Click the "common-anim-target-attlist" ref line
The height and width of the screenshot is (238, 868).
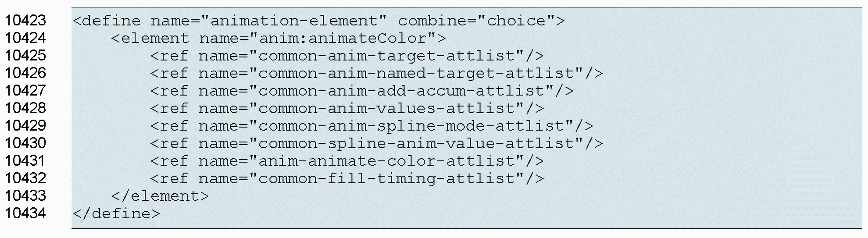pos(346,56)
